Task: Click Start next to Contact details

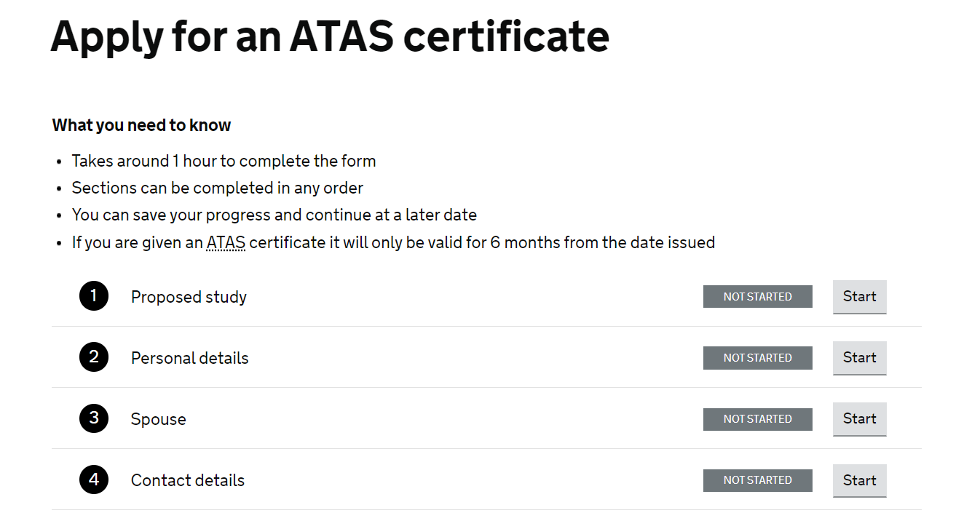Action: pyautogui.click(x=859, y=480)
